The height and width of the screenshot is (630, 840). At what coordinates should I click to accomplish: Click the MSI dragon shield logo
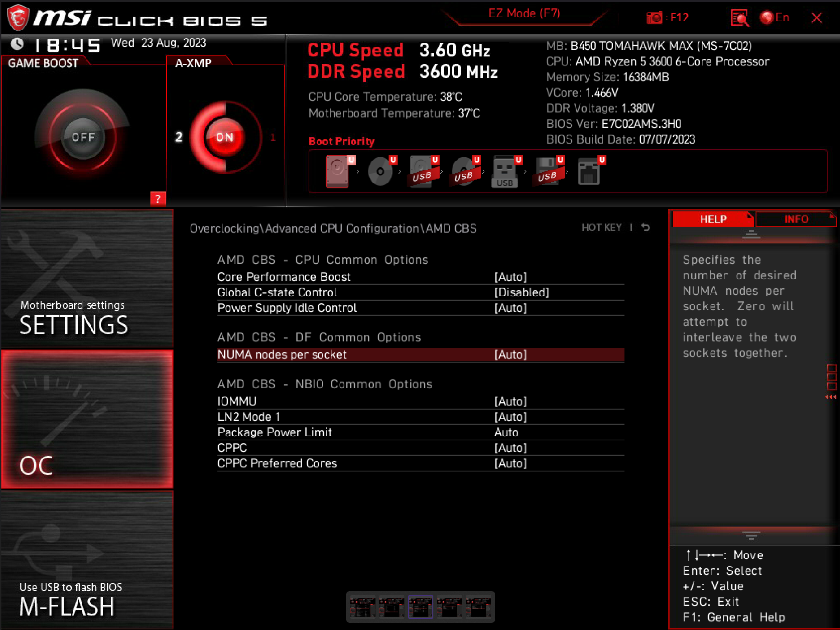[18, 18]
